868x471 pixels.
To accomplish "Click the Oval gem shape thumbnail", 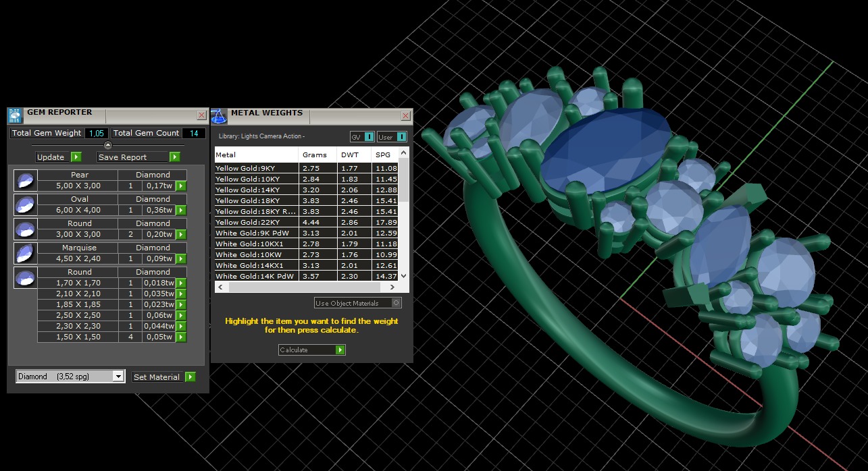I will (x=25, y=204).
